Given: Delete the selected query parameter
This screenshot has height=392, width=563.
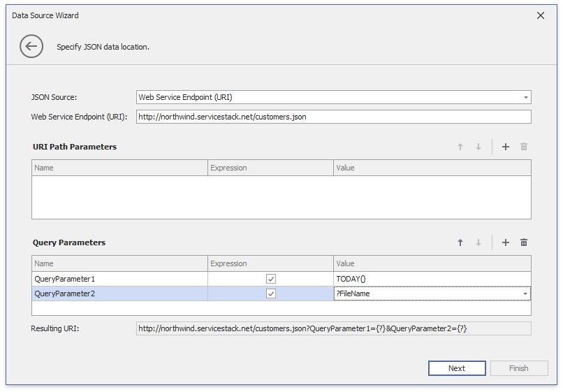Looking at the screenshot, I should 524,242.
